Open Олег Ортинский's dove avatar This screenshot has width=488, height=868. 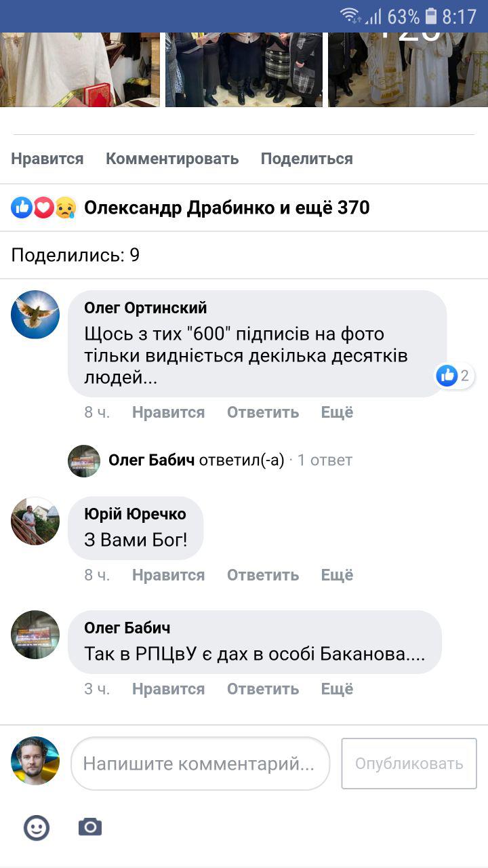click(35, 315)
